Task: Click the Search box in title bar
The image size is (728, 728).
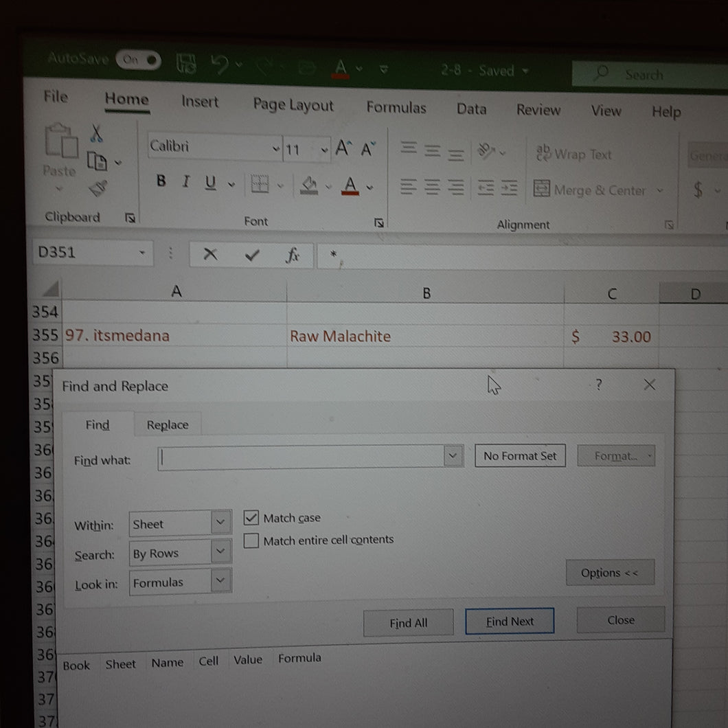Action: (650, 74)
